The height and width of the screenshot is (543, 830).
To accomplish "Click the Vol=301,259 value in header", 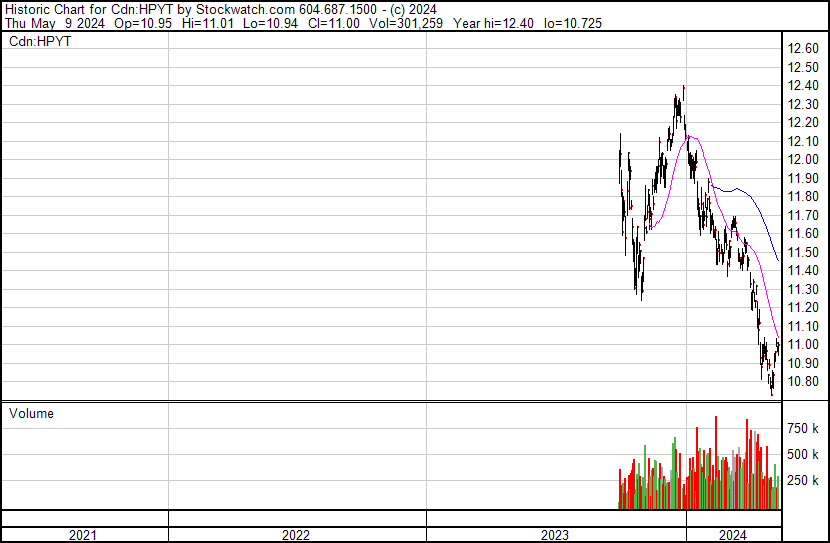I will pos(406,23).
